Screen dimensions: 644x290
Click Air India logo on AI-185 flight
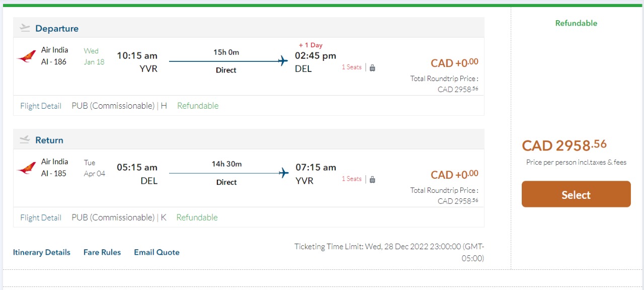click(x=26, y=168)
